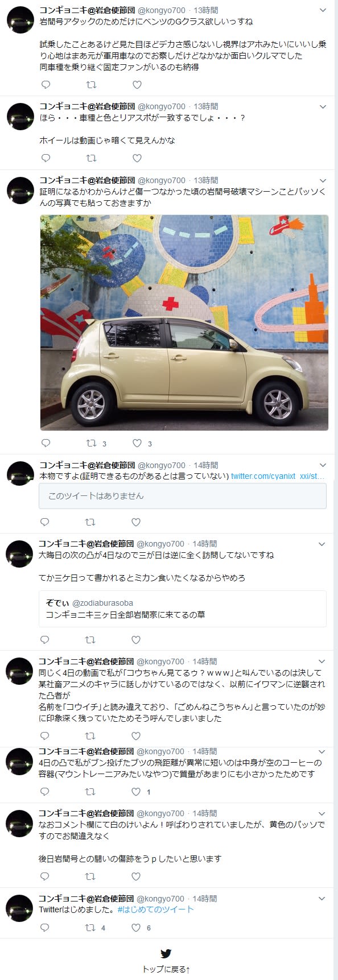Reply to the deleted-tweet quote post

coord(45,522)
